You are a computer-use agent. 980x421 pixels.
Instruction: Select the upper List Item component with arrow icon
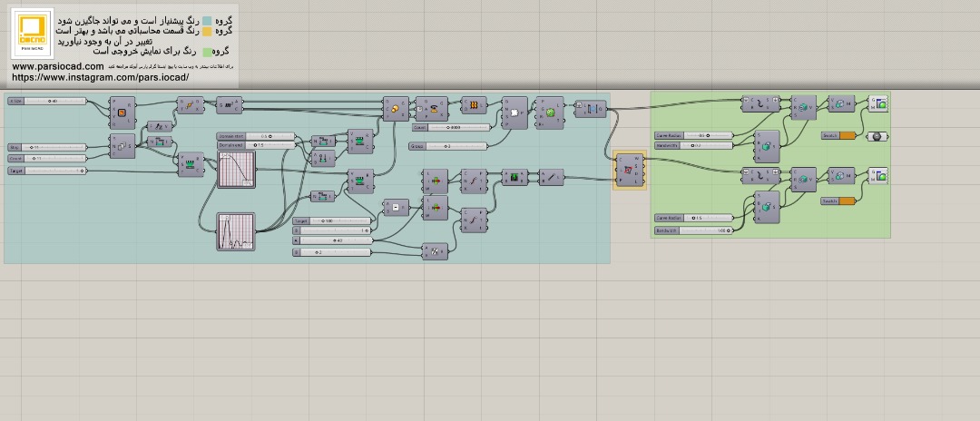(435, 181)
